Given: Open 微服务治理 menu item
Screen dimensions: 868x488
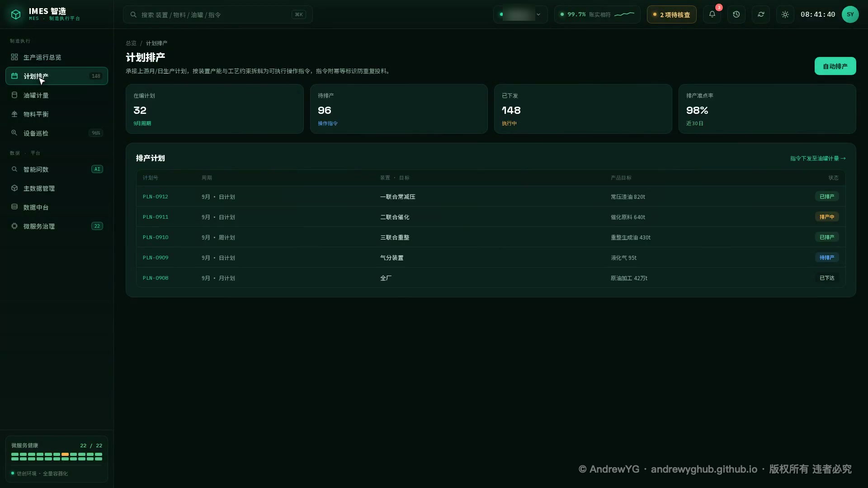Looking at the screenshot, I should (57, 226).
